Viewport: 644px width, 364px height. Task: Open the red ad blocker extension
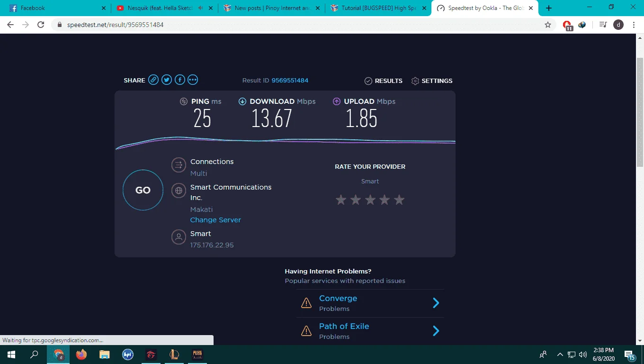coord(567,25)
